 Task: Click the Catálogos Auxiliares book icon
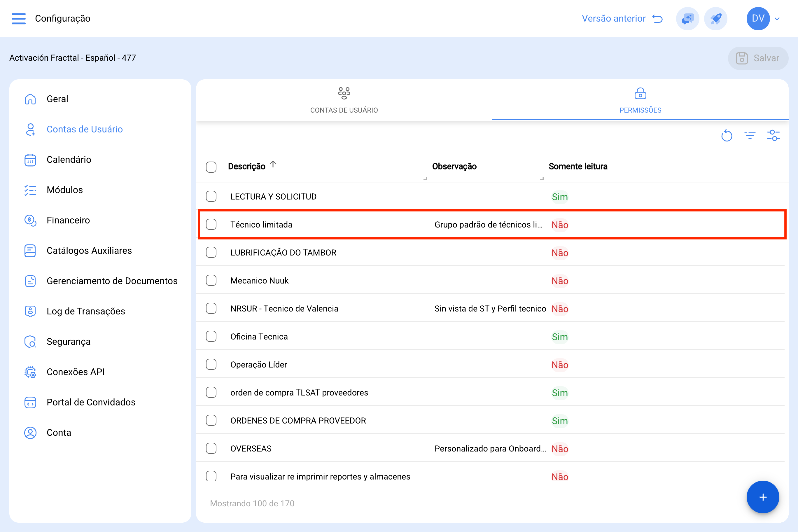coord(30,251)
